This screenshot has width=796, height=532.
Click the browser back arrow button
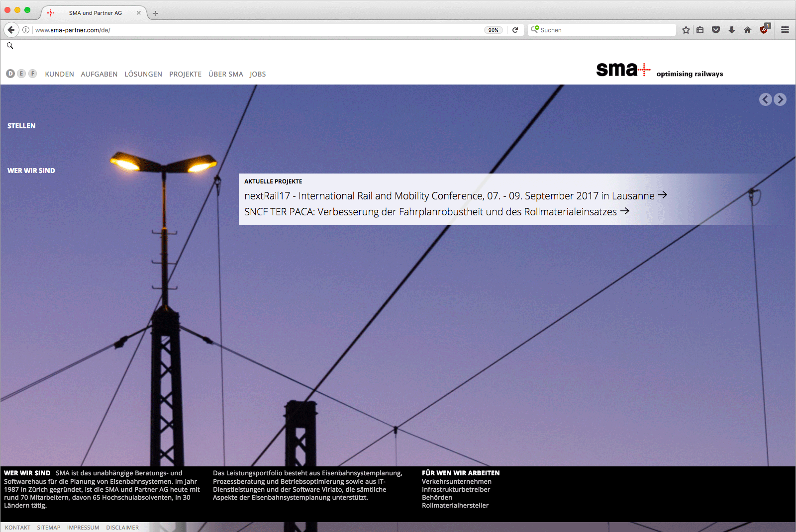click(11, 30)
